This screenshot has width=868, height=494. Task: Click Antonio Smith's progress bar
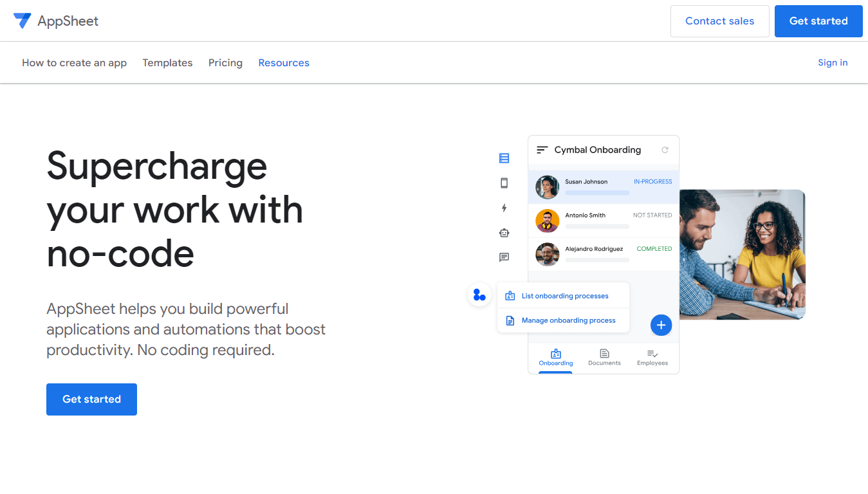tap(597, 226)
